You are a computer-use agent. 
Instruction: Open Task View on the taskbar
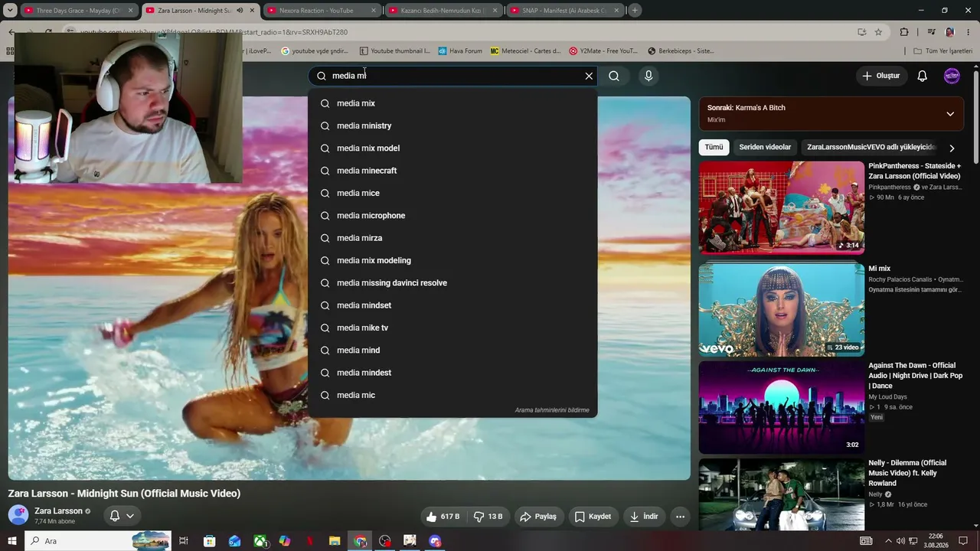[x=184, y=541]
